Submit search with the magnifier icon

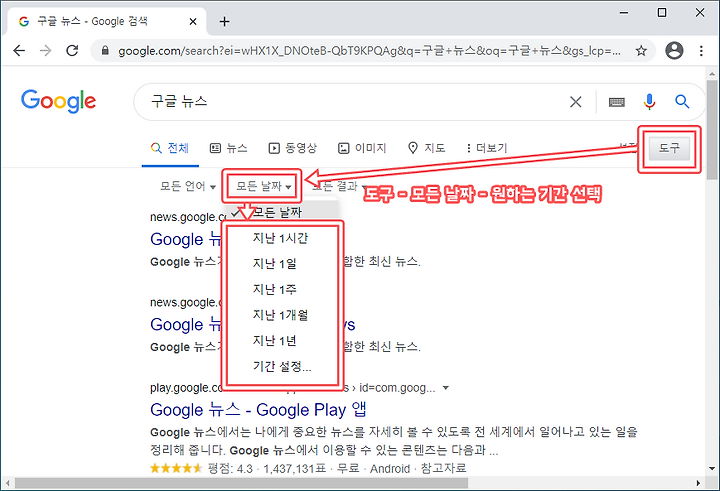tap(682, 102)
